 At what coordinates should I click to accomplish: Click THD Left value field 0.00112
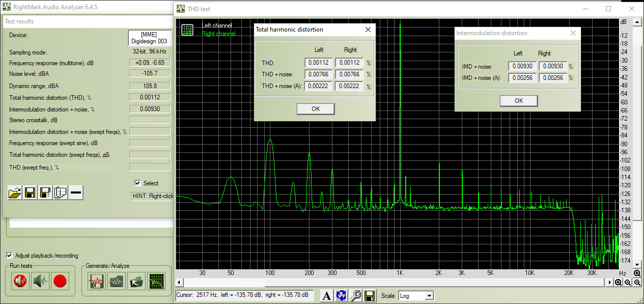[319, 63]
